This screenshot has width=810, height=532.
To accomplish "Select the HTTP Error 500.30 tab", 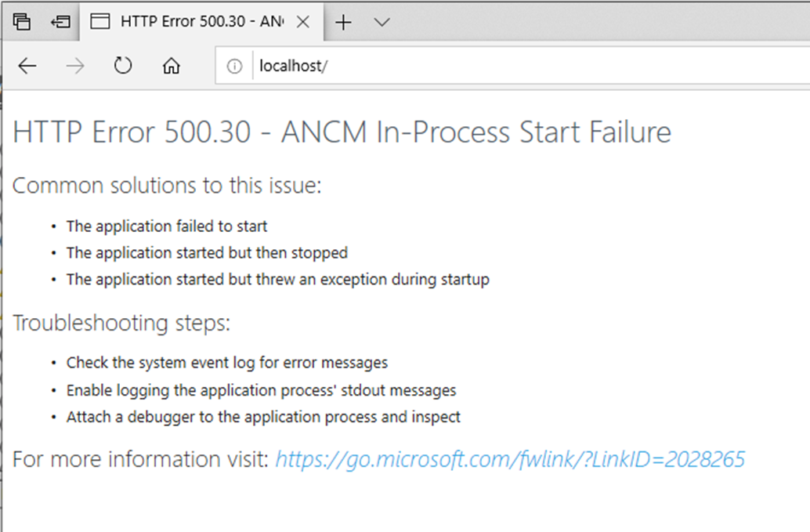I will 201,22.
